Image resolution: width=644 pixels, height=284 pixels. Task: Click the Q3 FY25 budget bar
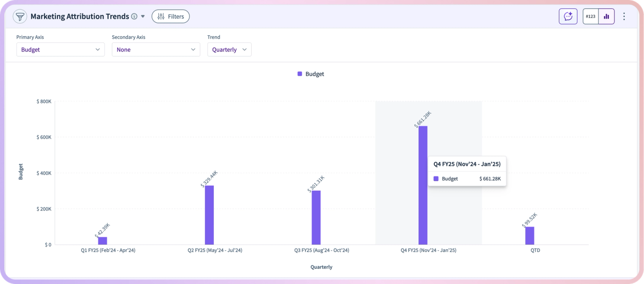tap(316, 217)
